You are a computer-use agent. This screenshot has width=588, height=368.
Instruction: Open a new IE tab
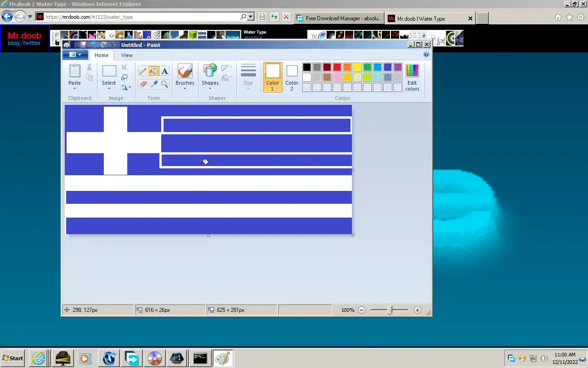pyautogui.click(x=482, y=18)
